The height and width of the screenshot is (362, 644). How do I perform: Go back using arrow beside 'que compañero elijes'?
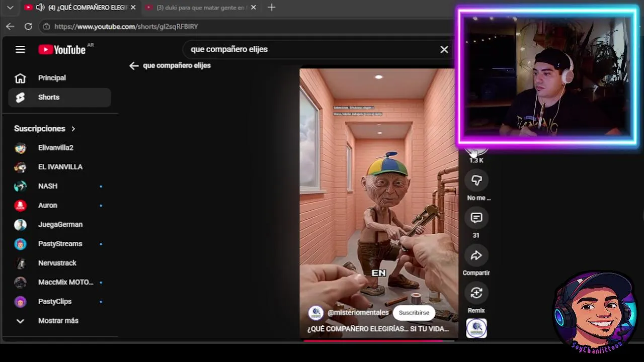134,65
